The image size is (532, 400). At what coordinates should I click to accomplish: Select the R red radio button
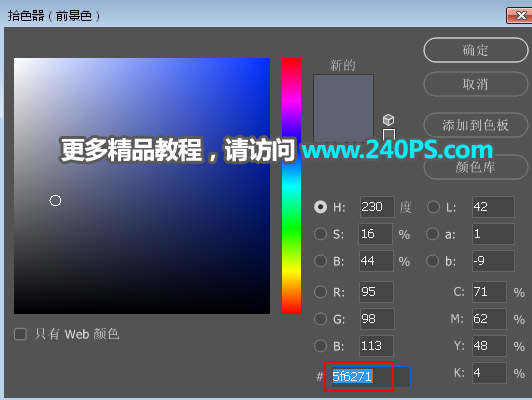coord(320,292)
